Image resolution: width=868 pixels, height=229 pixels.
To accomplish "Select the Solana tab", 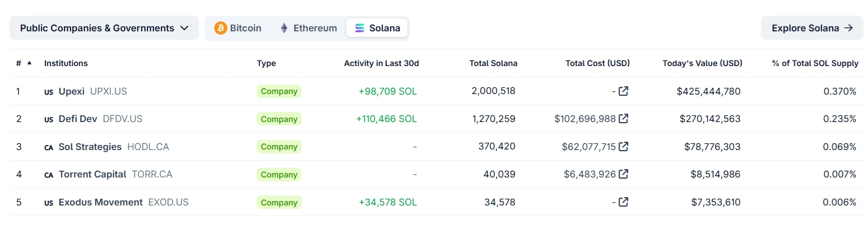I will 377,28.
